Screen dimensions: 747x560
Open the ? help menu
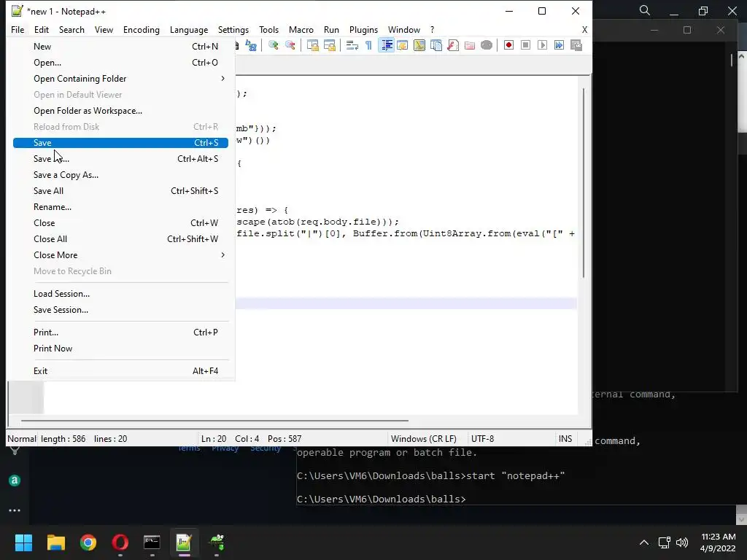[432, 29]
